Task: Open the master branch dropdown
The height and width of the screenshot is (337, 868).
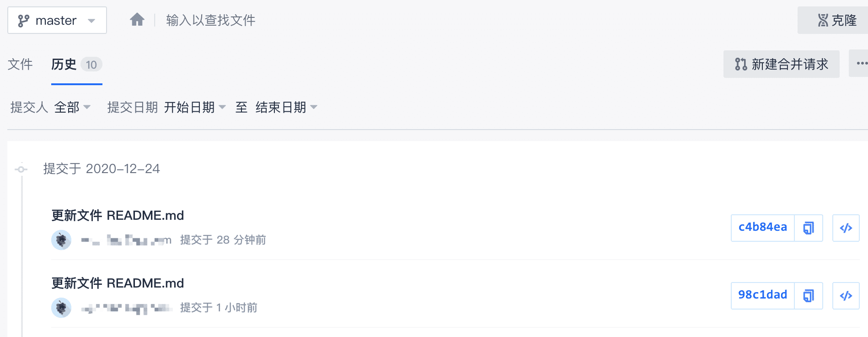Action: coord(57,20)
